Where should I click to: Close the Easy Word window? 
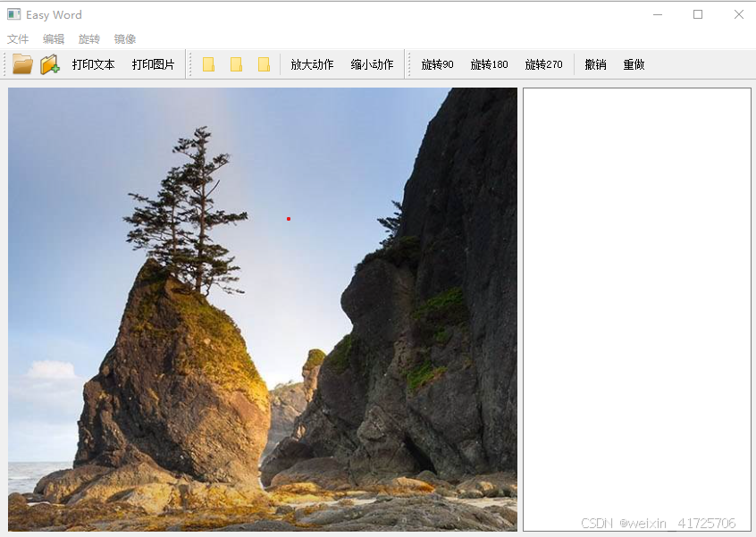pyautogui.click(x=739, y=14)
